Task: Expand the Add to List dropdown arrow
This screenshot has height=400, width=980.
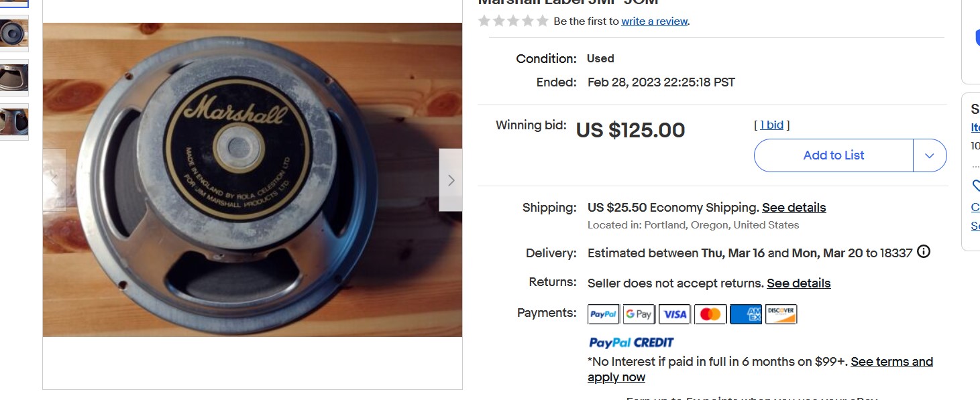Action: pyautogui.click(x=930, y=155)
